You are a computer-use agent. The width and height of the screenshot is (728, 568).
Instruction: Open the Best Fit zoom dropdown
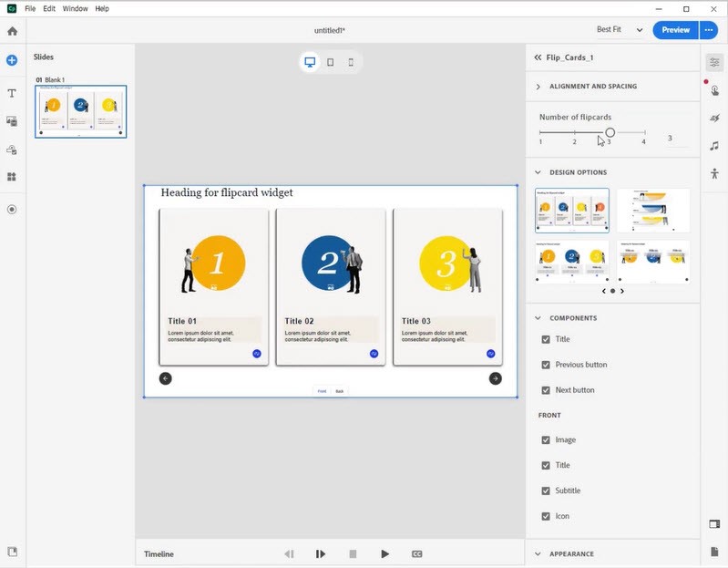point(620,30)
